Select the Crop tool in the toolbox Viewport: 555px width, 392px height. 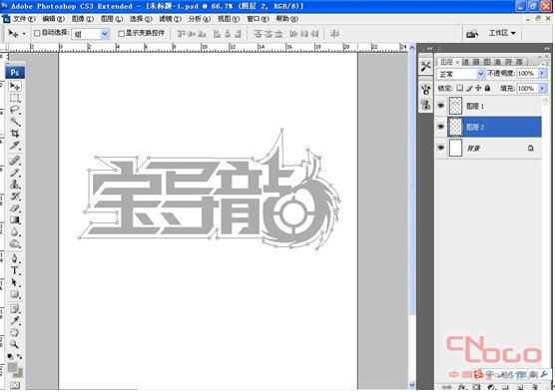[x=15, y=134]
